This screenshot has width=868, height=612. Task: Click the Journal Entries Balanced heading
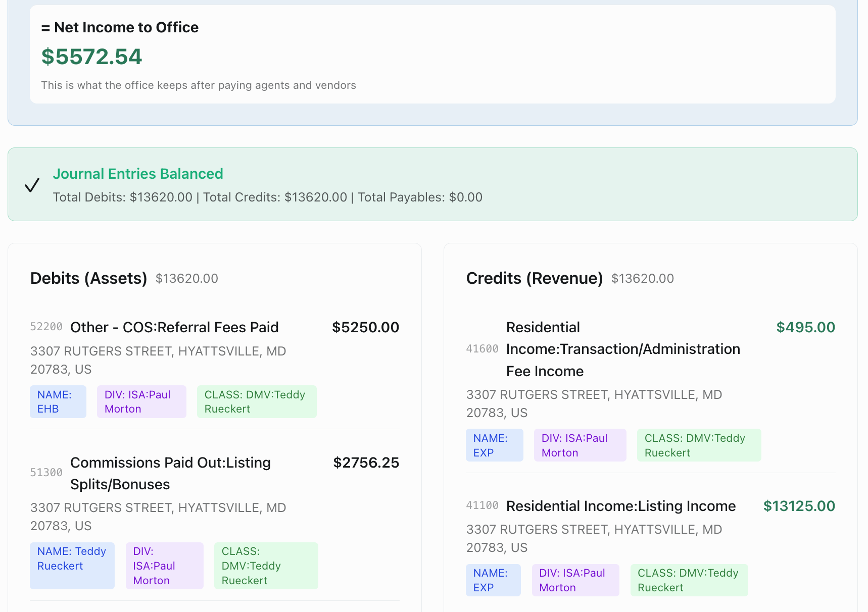[138, 173]
